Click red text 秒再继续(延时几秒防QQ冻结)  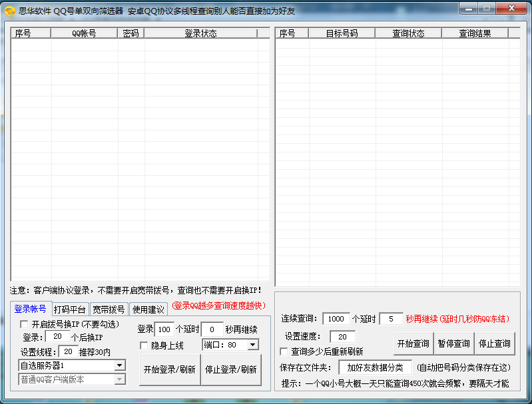[457, 319]
